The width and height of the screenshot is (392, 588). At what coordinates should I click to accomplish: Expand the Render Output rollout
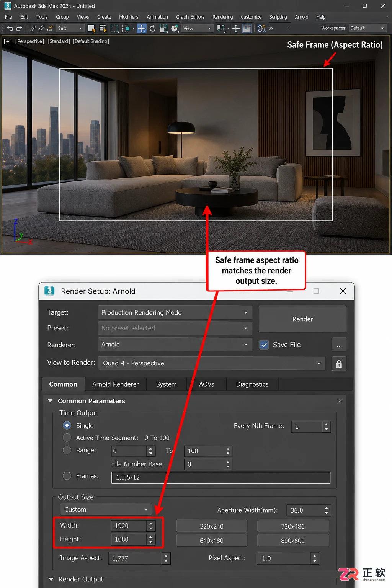coord(51,579)
